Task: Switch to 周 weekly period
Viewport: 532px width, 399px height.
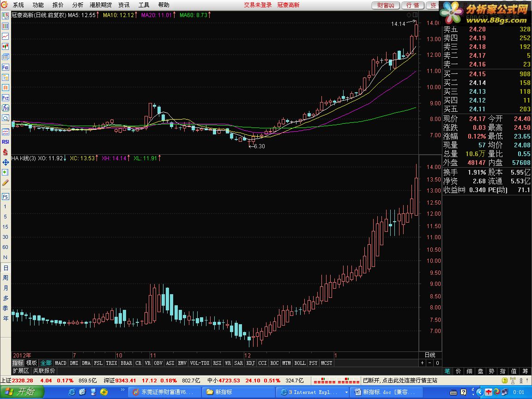Action: pos(6,278)
